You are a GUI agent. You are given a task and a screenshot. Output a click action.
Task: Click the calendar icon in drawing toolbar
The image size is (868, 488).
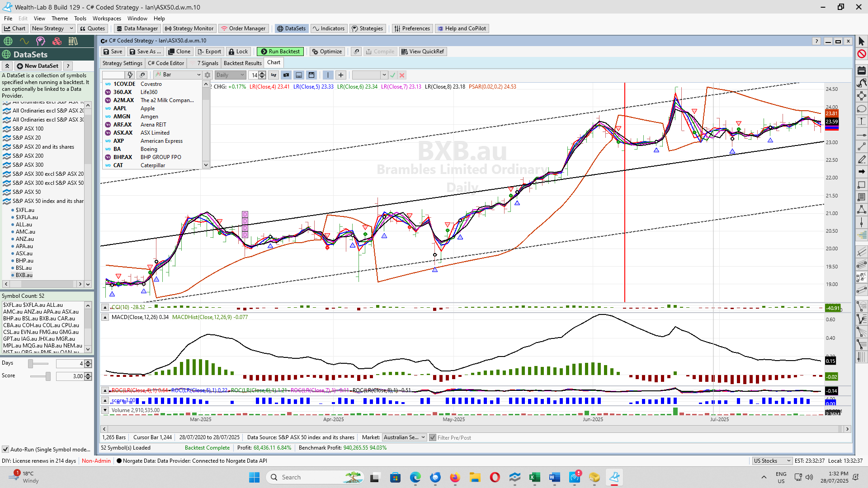click(861, 70)
